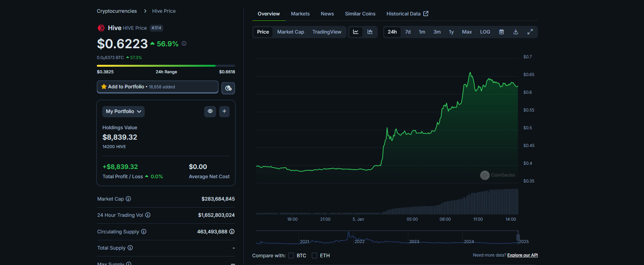
Task: Switch to candlestick chart view icon
Action: (x=370, y=32)
